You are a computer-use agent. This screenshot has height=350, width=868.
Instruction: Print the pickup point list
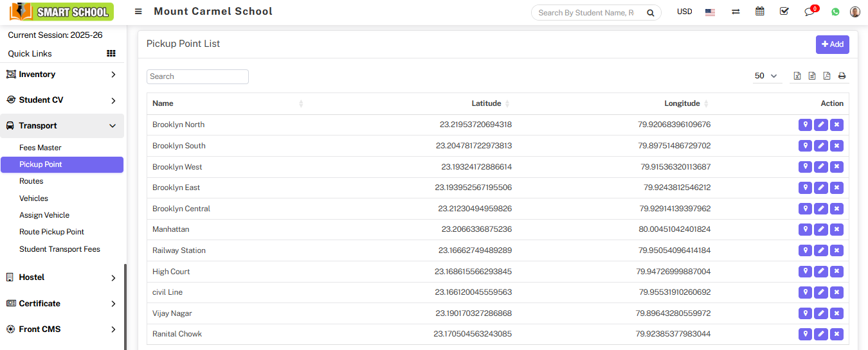pyautogui.click(x=842, y=76)
